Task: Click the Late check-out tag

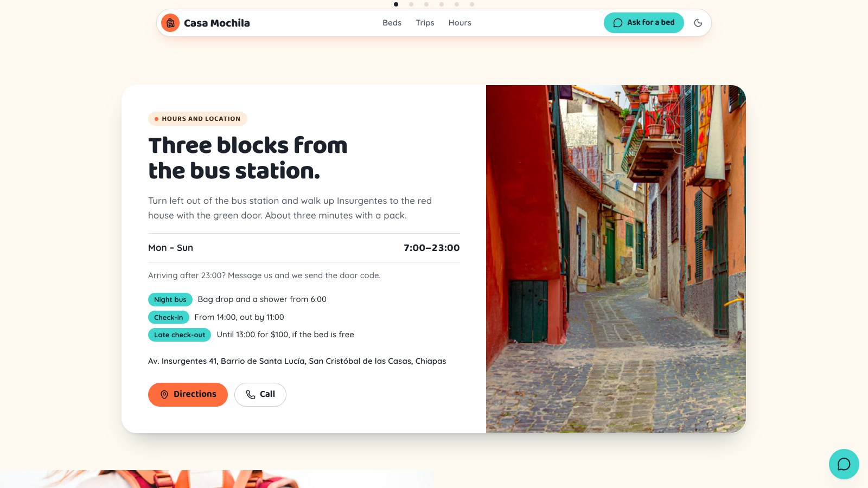Action: point(180,335)
